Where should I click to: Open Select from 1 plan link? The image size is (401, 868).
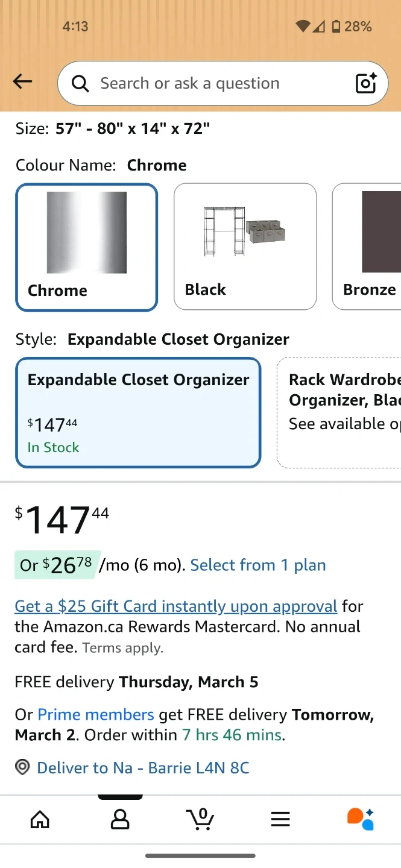(258, 565)
